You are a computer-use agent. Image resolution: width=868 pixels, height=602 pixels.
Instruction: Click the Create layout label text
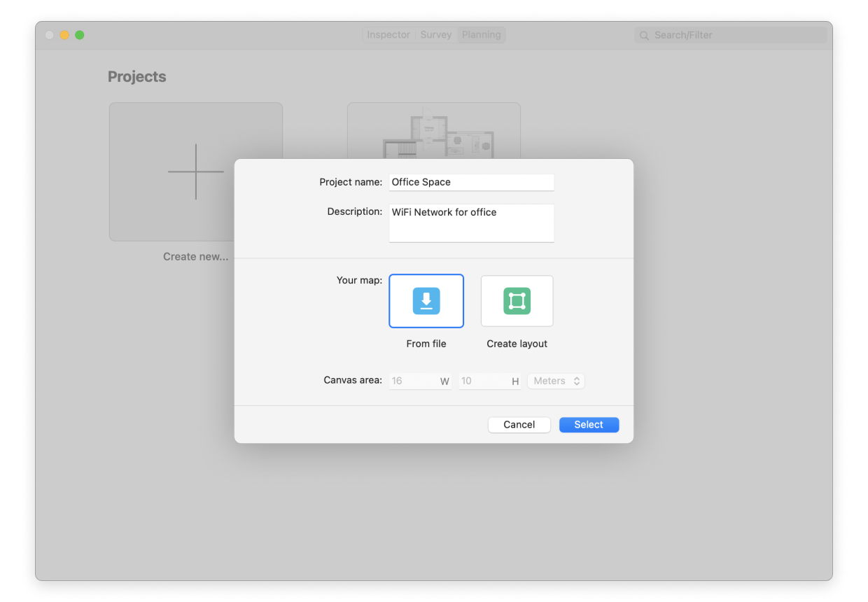[x=517, y=344]
